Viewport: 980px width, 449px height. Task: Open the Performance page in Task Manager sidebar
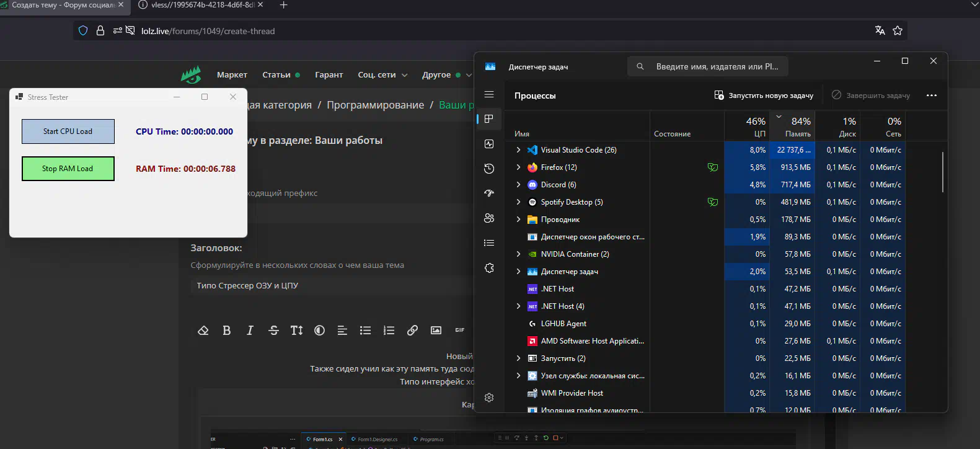point(489,144)
